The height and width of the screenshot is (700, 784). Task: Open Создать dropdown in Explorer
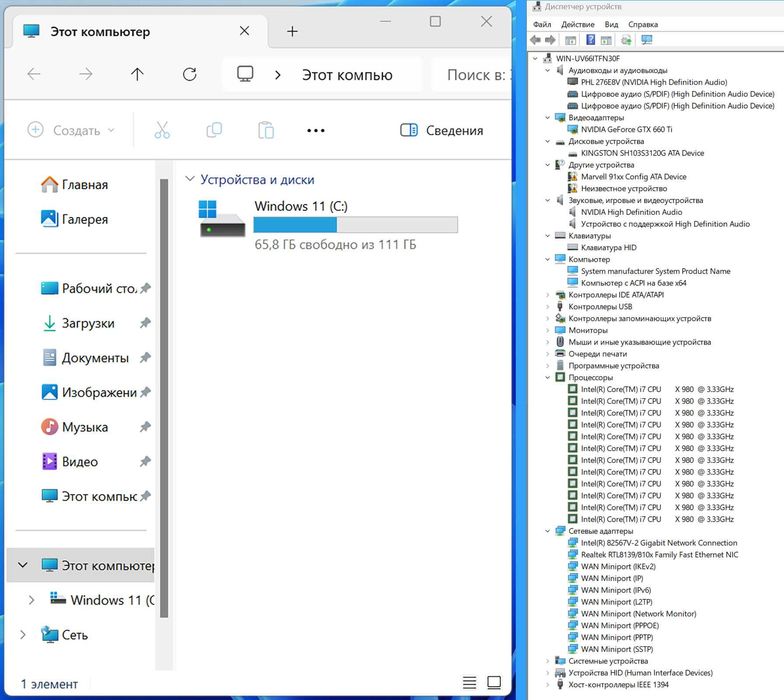pyautogui.click(x=71, y=130)
